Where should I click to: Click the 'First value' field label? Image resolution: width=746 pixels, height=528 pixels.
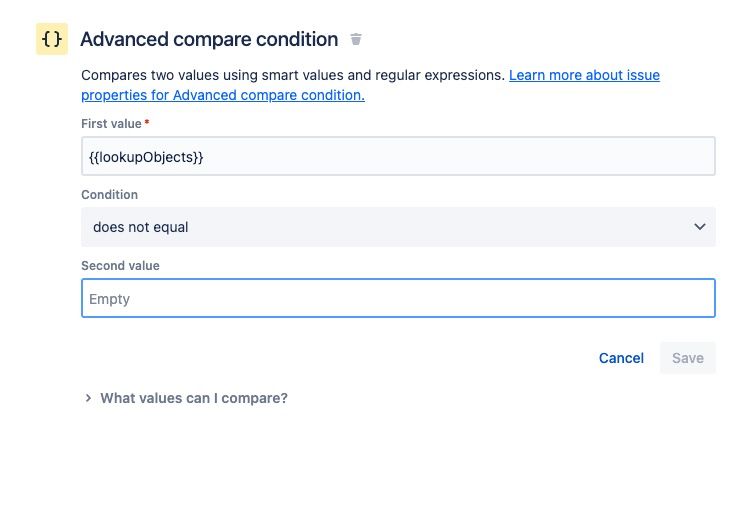(112, 123)
